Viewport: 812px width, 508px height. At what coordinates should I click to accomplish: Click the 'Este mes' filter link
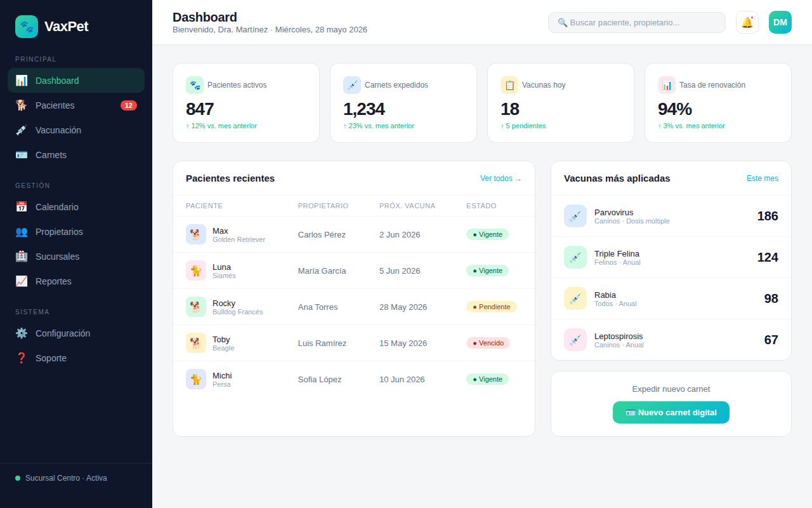(x=763, y=178)
